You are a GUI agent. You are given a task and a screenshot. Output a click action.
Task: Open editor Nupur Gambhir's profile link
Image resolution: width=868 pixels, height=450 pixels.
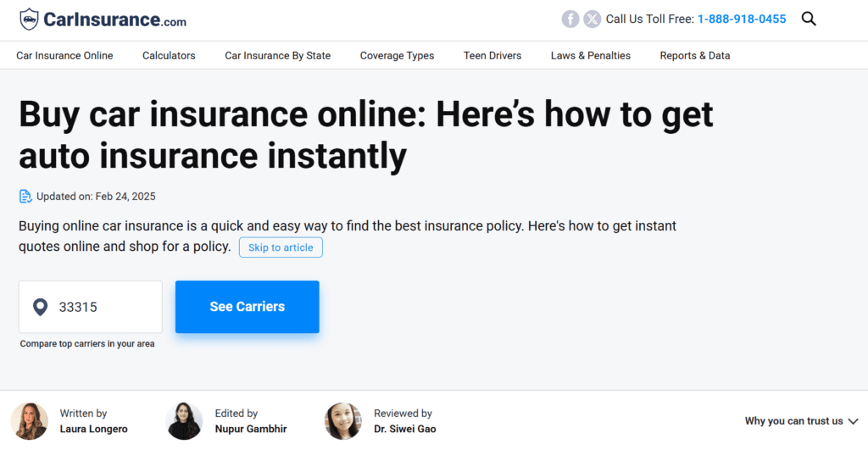pyautogui.click(x=251, y=429)
